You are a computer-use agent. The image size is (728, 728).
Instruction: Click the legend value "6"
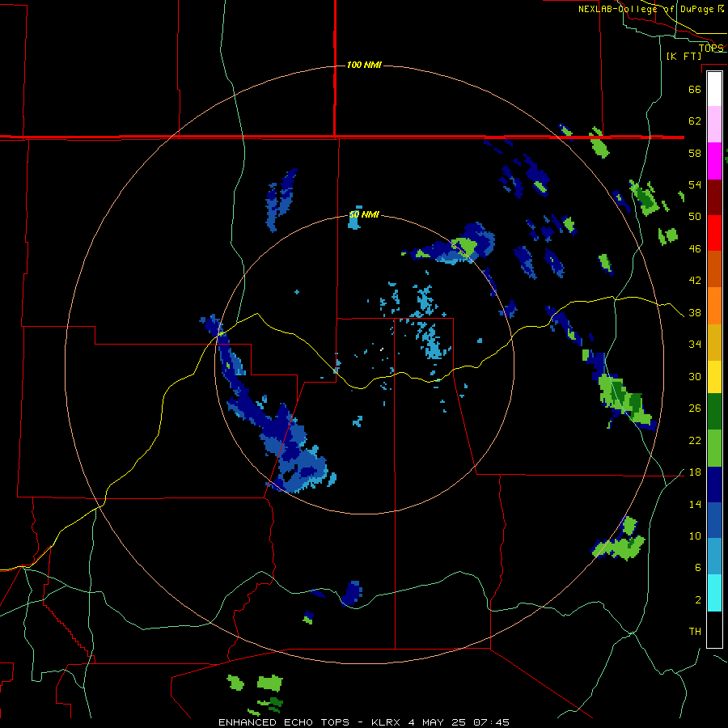coord(697,568)
